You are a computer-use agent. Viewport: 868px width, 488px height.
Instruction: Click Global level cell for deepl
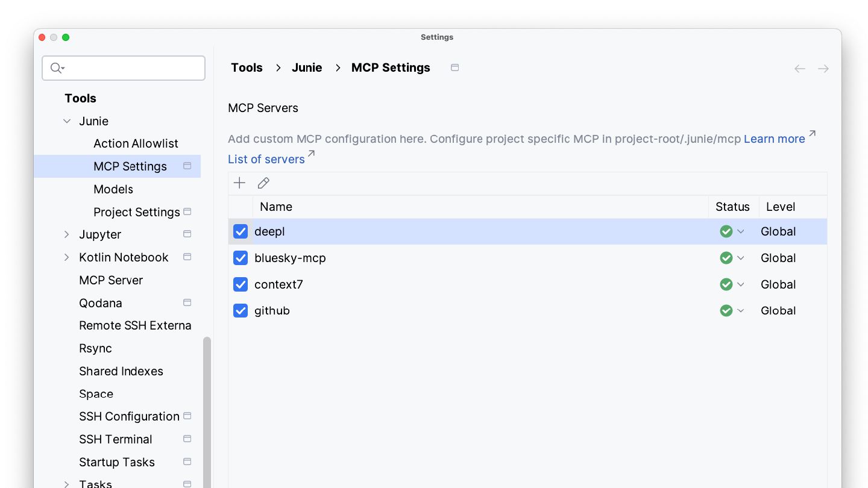pyautogui.click(x=778, y=231)
